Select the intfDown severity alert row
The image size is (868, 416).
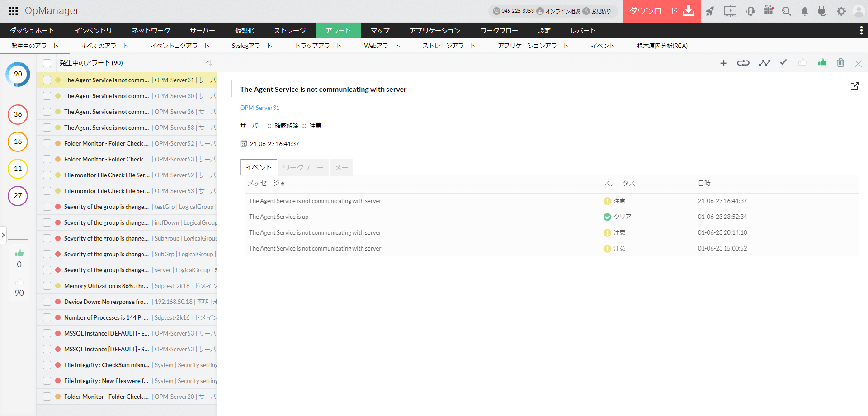(127, 222)
